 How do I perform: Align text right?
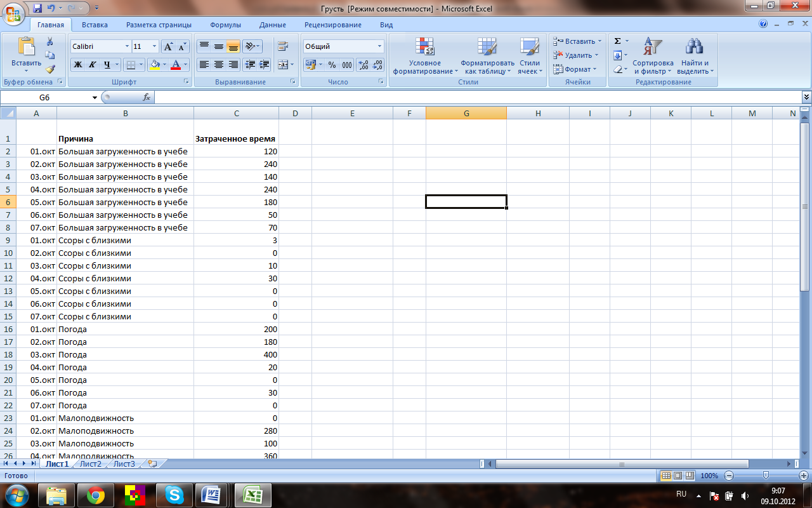(233, 64)
